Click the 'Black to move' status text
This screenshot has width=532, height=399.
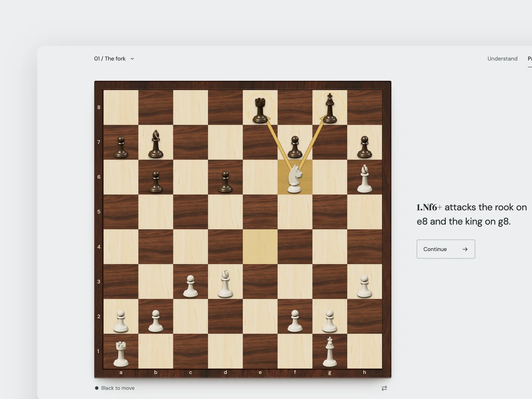[118, 388]
